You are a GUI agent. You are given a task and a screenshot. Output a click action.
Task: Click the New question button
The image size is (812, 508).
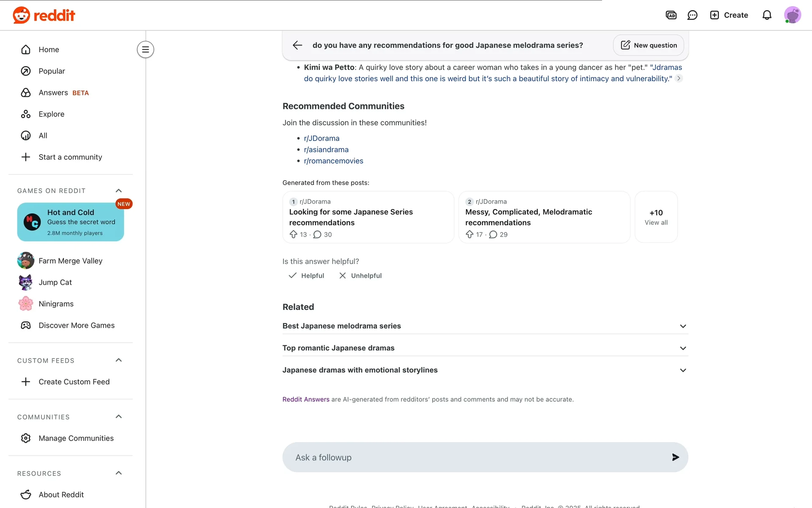649,45
